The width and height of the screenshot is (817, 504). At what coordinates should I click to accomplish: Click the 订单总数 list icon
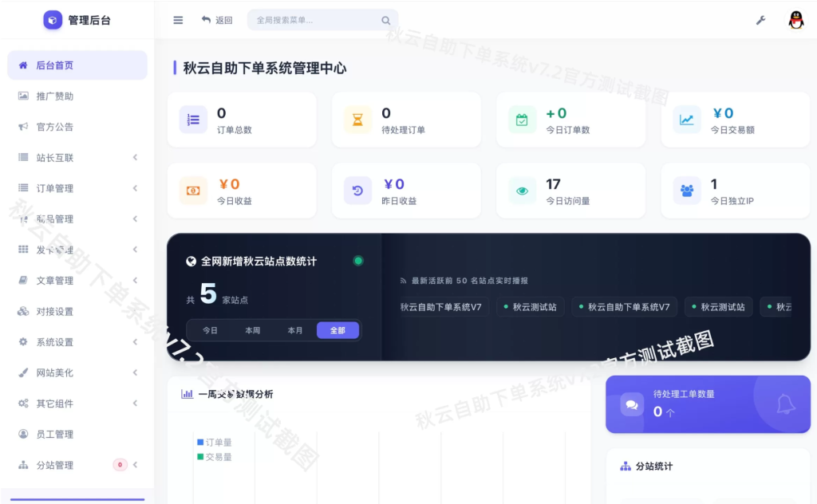(x=193, y=120)
